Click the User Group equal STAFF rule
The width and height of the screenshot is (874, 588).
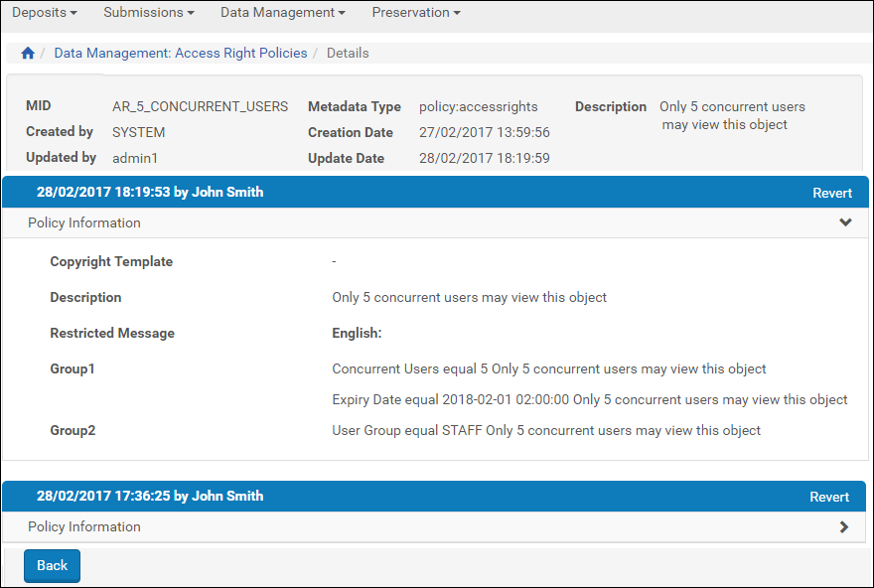tap(545, 431)
